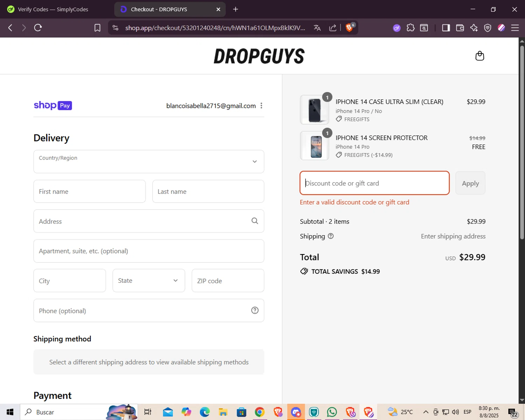This screenshot has width=525, height=420.
Task: Click the TOTAL SAVINGS $14.99 text
Action: 345,272
